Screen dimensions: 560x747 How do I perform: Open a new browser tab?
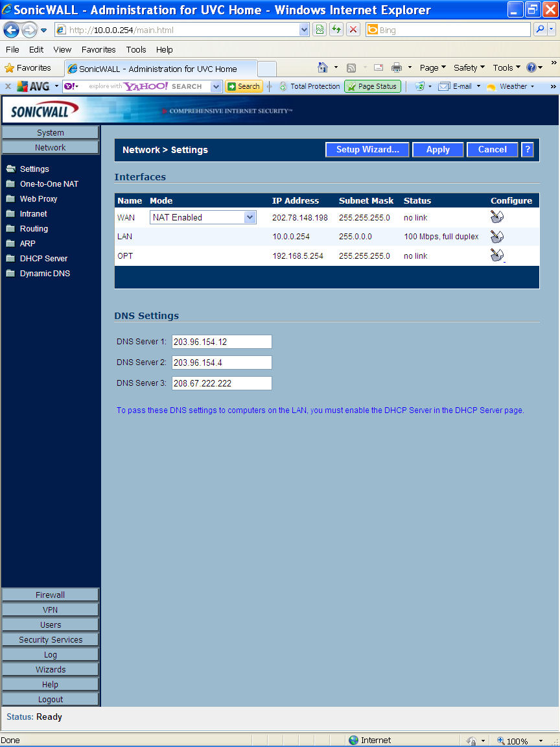tap(266, 69)
